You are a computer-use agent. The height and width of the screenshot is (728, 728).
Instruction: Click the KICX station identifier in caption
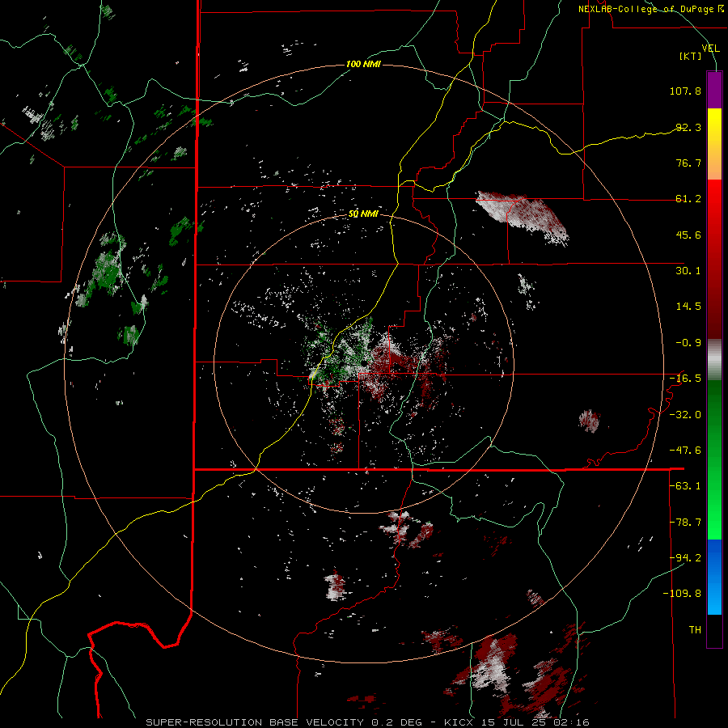click(459, 722)
